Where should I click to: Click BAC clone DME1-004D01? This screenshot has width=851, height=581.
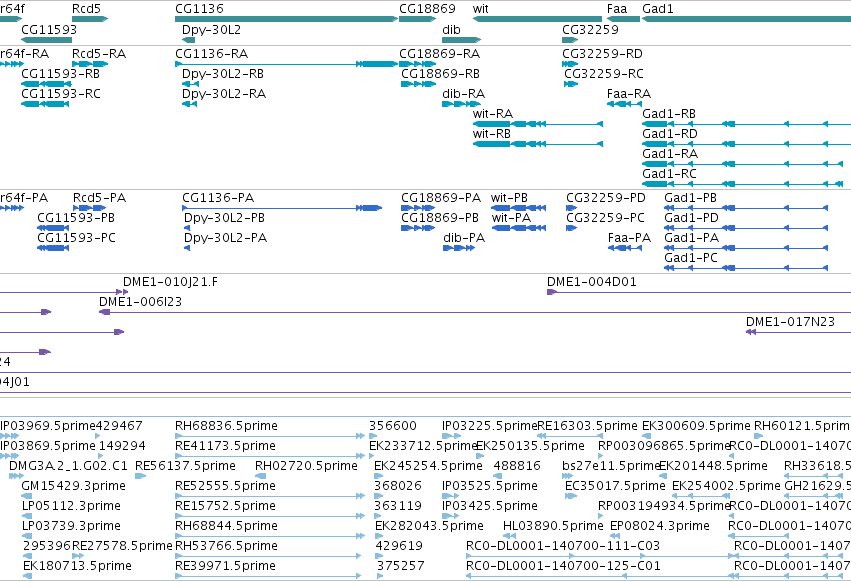pos(699,292)
